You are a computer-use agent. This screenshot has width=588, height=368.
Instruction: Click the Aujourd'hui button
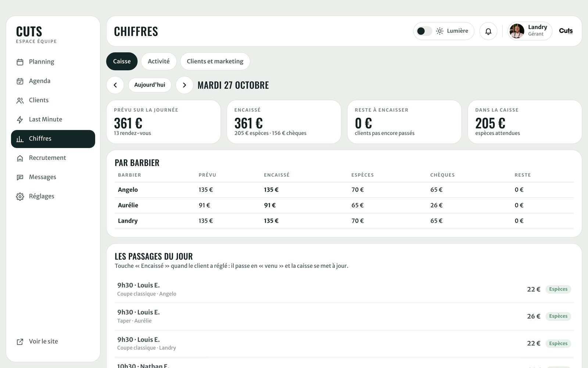150,85
